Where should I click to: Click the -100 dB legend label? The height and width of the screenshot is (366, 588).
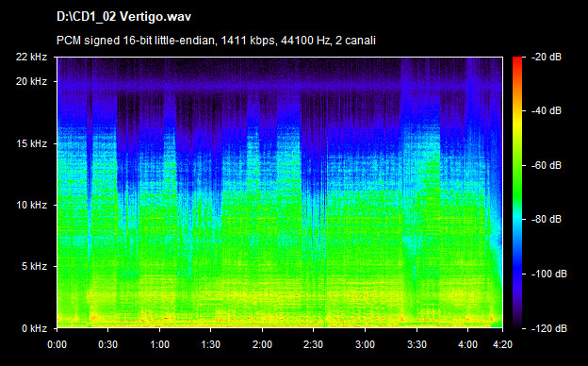pyautogui.click(x=549, y=274)
